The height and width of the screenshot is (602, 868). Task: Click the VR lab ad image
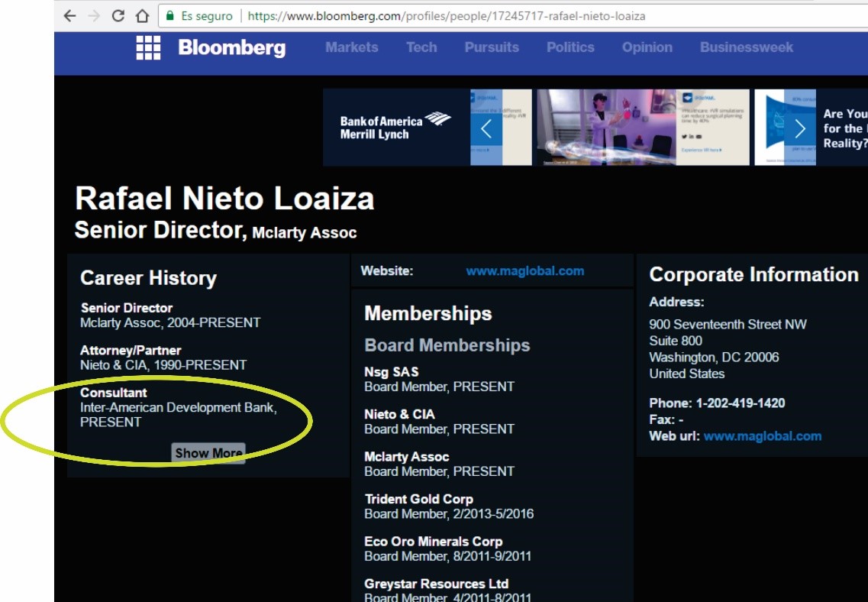(x=607, y=128)
